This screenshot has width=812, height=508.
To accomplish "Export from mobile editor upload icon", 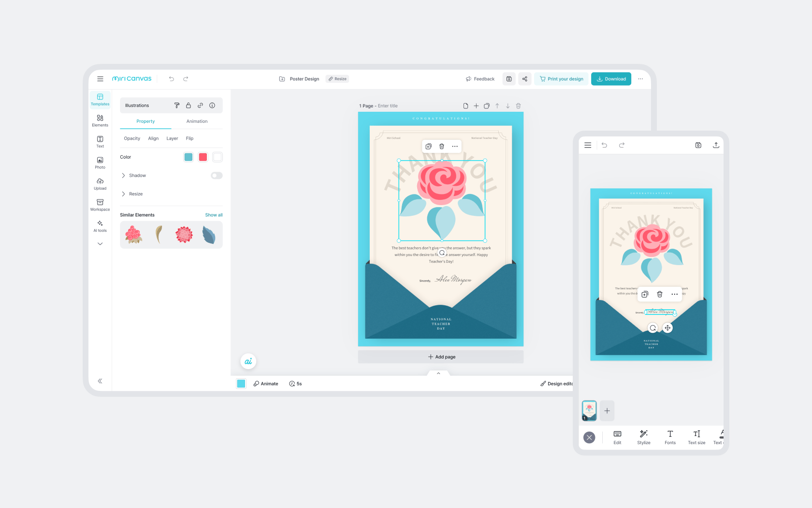I will click(716, 145).
